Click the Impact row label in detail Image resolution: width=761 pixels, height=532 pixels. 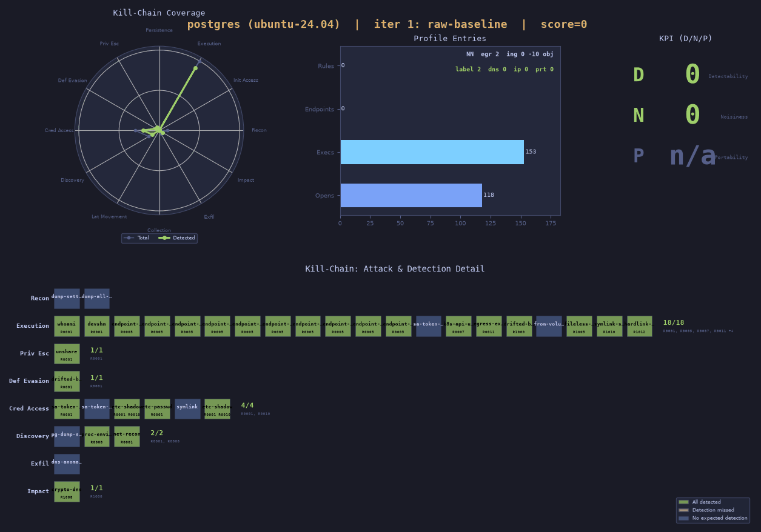click(38, 491)
